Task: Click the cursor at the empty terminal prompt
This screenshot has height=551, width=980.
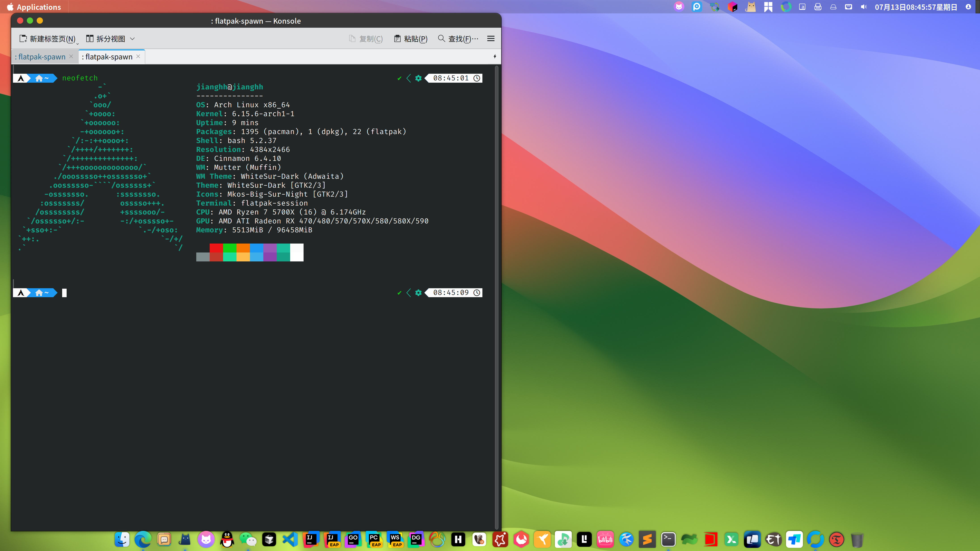Action: point(64,293)
